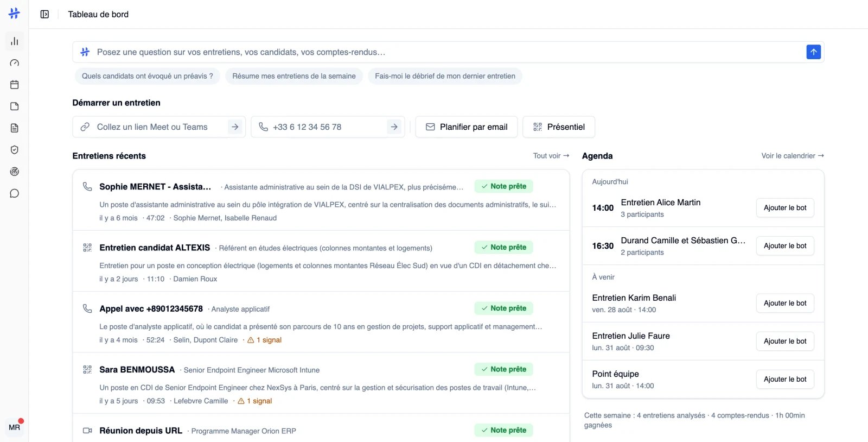Send the question with the blue arrow button

[x=813, y=52]
